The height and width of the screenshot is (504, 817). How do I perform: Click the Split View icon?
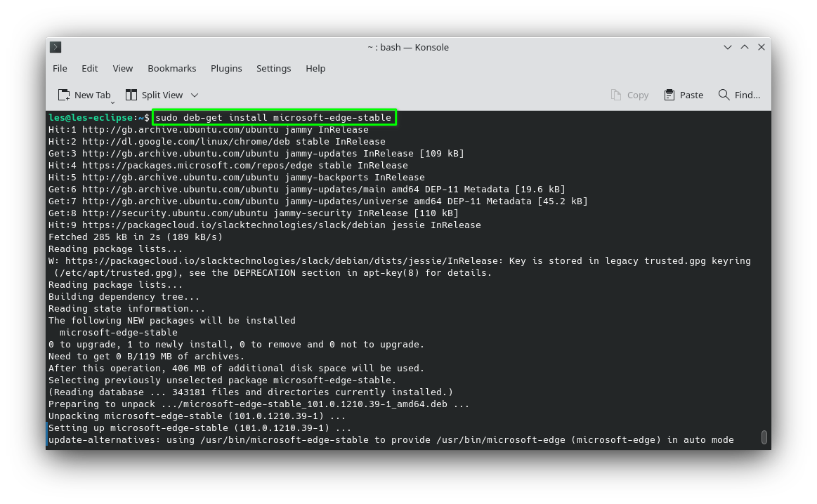tap(131, 95)
